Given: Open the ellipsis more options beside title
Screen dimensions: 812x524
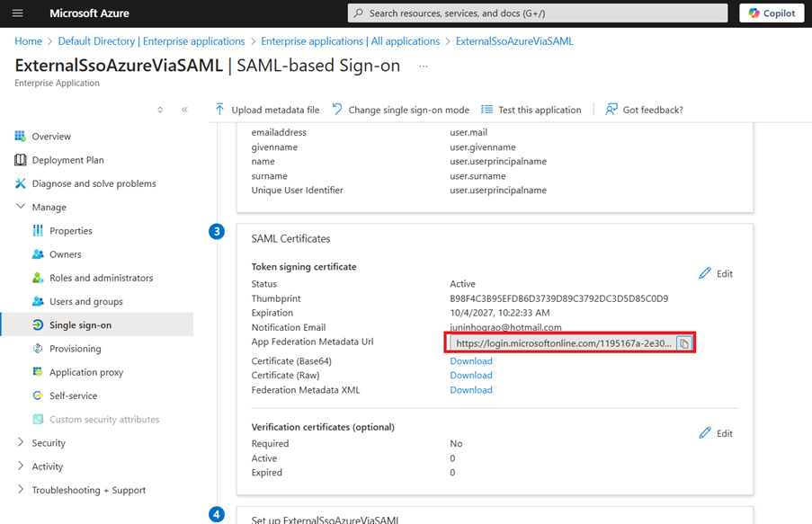Looking at the screenshot, I should tap(424, 67).
